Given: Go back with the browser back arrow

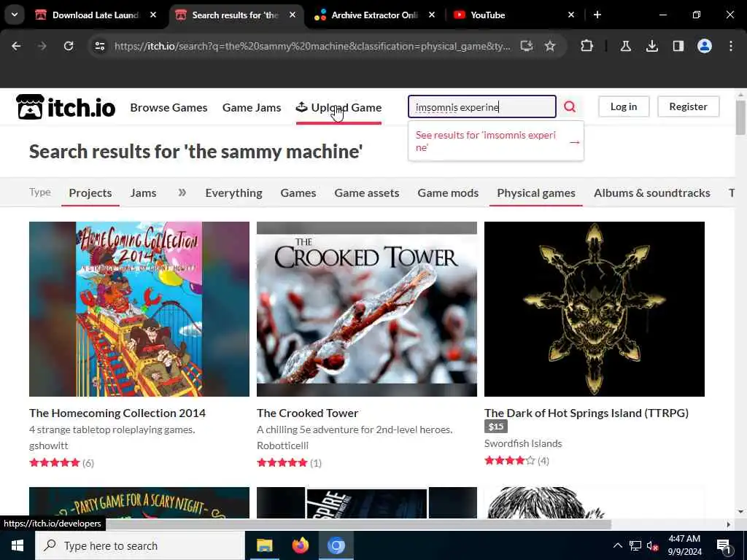Looking at the screenshot, I should pos(16,46).
